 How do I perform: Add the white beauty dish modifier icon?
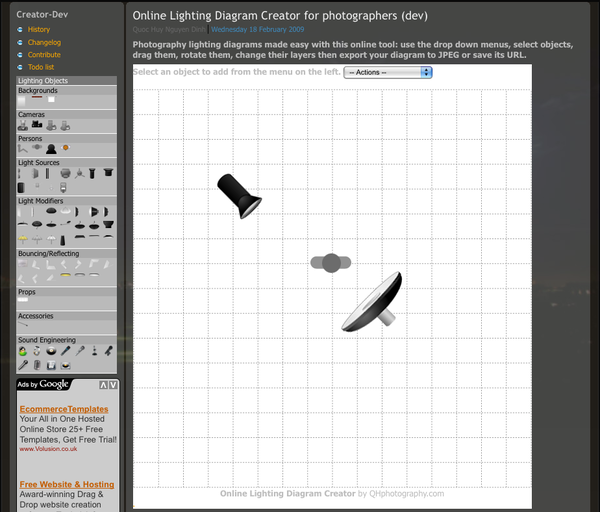click(x=65, y=211)
